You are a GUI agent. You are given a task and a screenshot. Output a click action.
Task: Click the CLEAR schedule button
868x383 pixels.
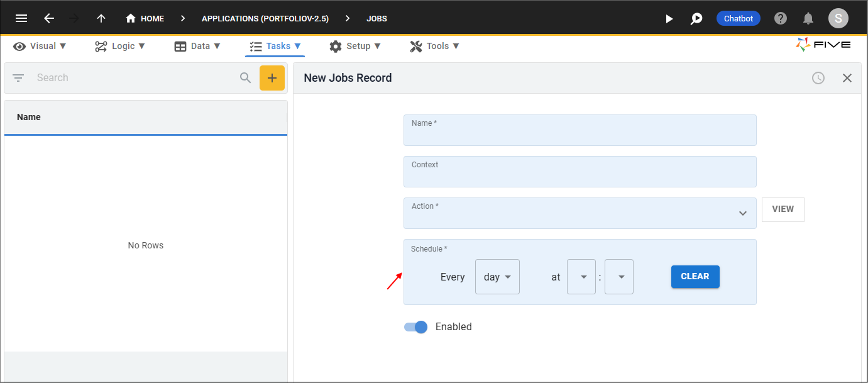tap(695, 277)
